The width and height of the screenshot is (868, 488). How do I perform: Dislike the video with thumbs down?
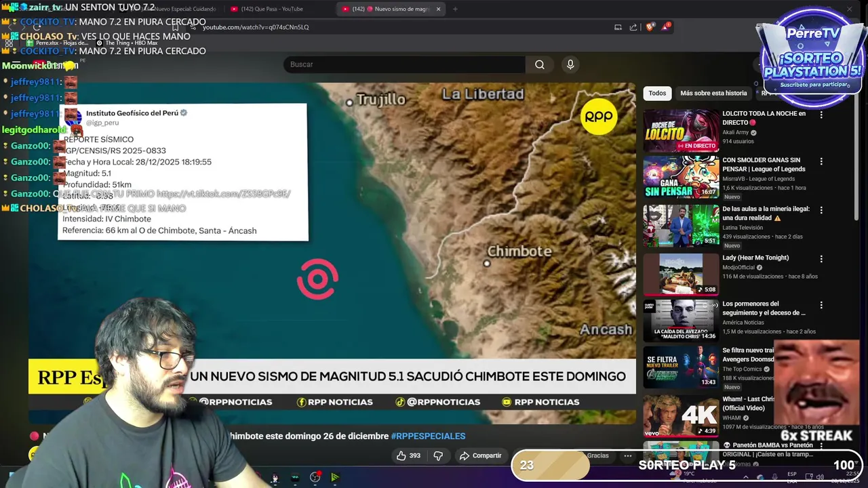point(438,455)
